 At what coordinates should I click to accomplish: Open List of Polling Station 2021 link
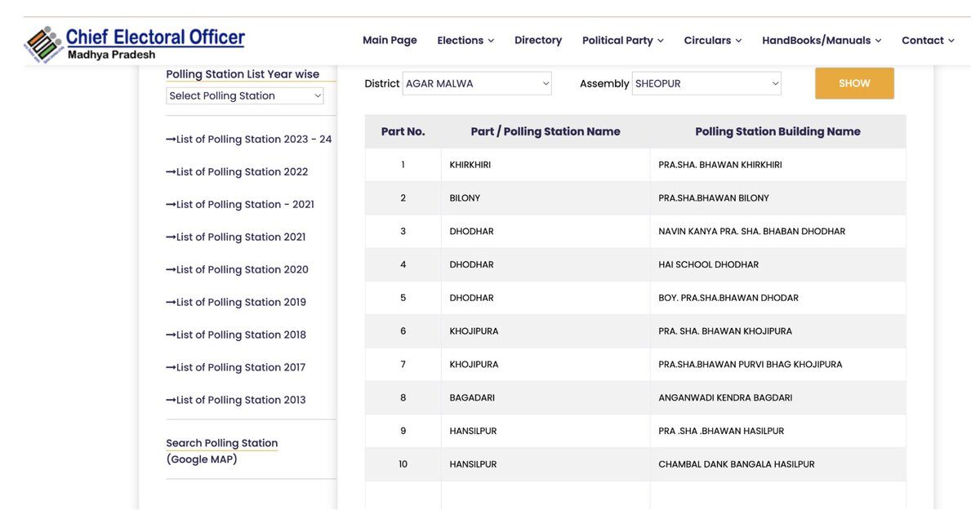pos(236,237)
